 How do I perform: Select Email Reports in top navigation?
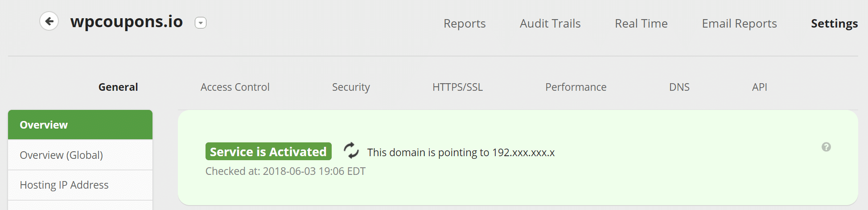tap(739, 24)
